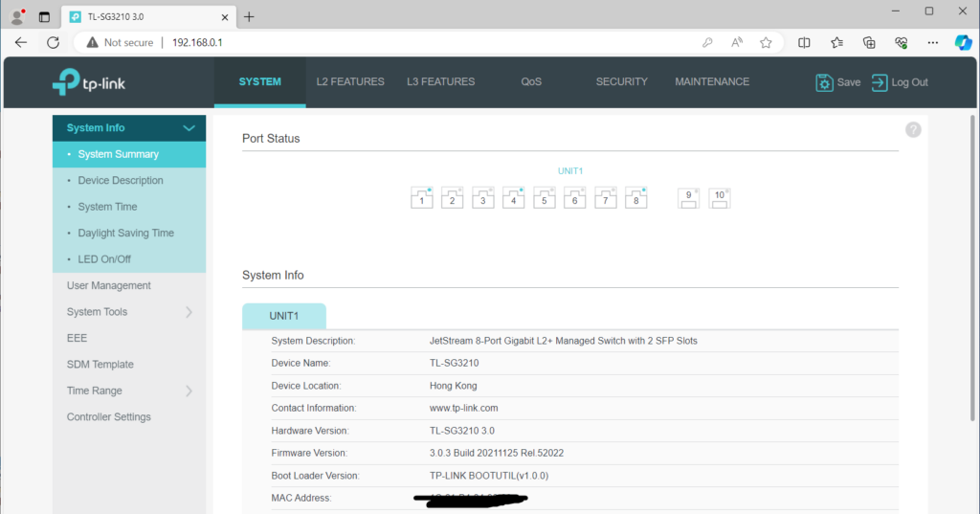The width and height of the screenshot is (980, 514).
Task: Click the address bar URL 192.168.0.1
Action: (197, 42)
